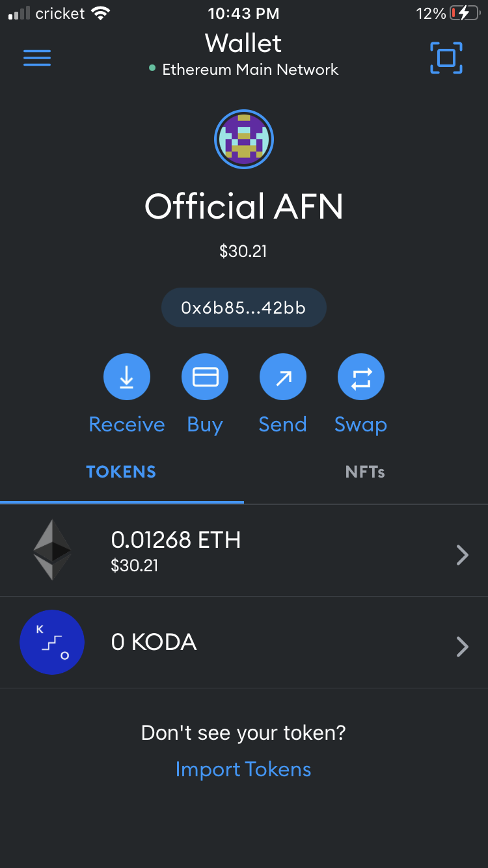Tap the Ethereum diamond logo

coord(53,550)
